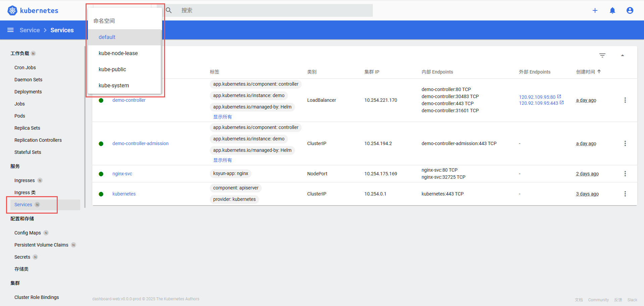Open the notifications bell
This screenshot has height=306, width=644.
click(x=612, y=10)
